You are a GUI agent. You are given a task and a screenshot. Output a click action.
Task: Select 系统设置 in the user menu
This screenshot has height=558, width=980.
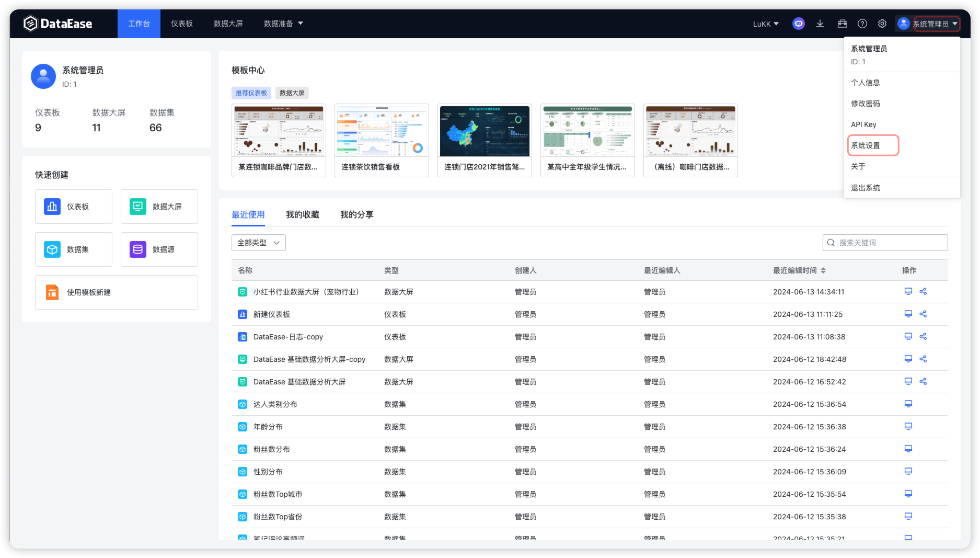pos(864,145)
